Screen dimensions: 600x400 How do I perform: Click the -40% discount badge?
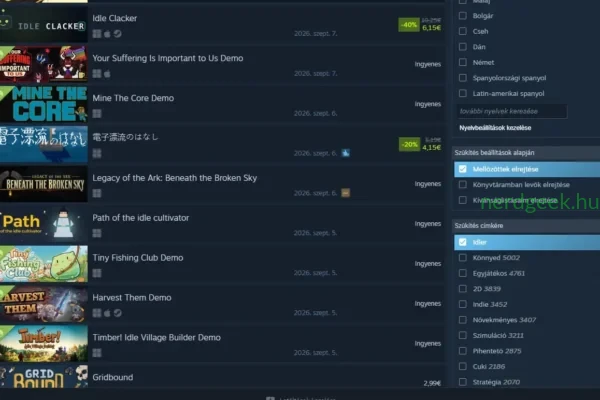pyautogui.click(x=409, y=25)
